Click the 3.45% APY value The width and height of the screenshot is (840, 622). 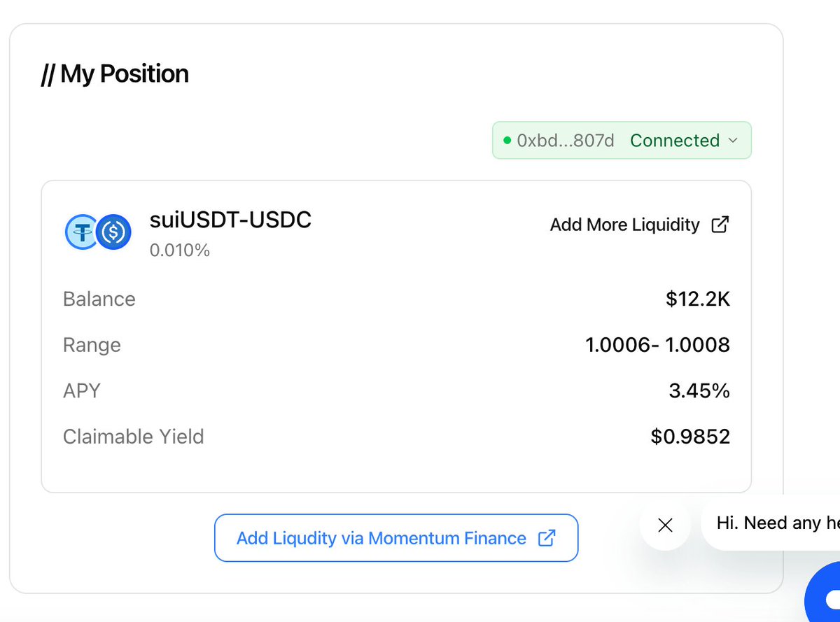click(699, 390)
